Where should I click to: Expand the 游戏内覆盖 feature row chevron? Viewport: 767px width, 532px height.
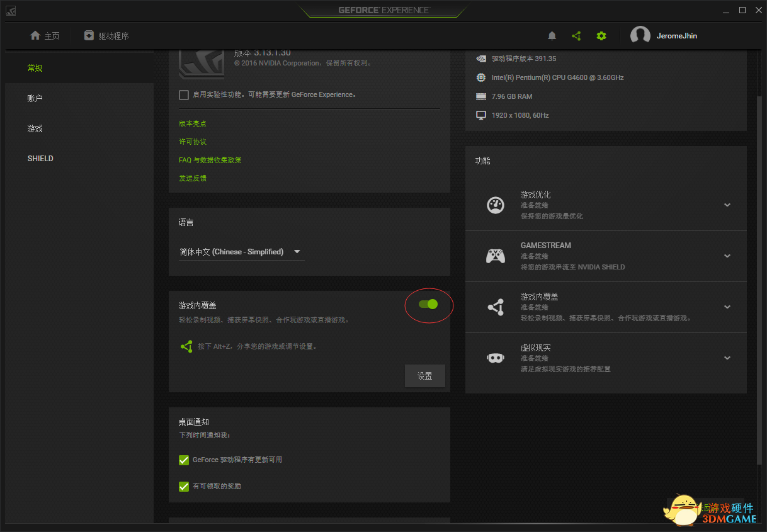(727, 307)
